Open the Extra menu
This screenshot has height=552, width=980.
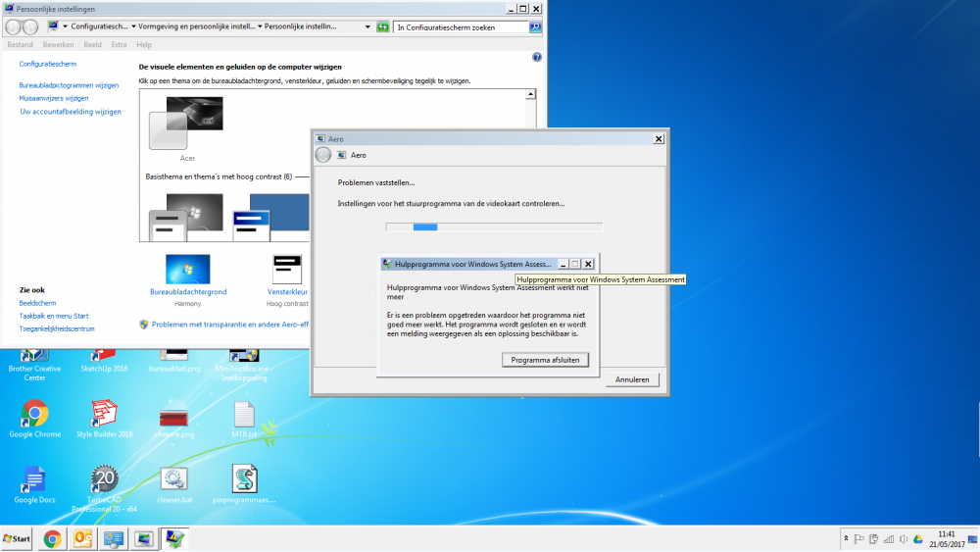pos(119,44)
